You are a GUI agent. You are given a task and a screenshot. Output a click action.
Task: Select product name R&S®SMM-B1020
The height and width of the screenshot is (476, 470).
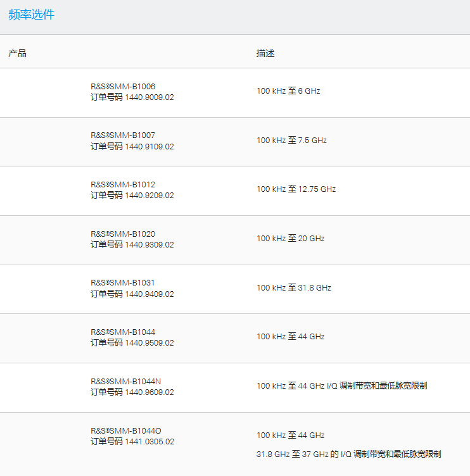(x=123, y=234)
